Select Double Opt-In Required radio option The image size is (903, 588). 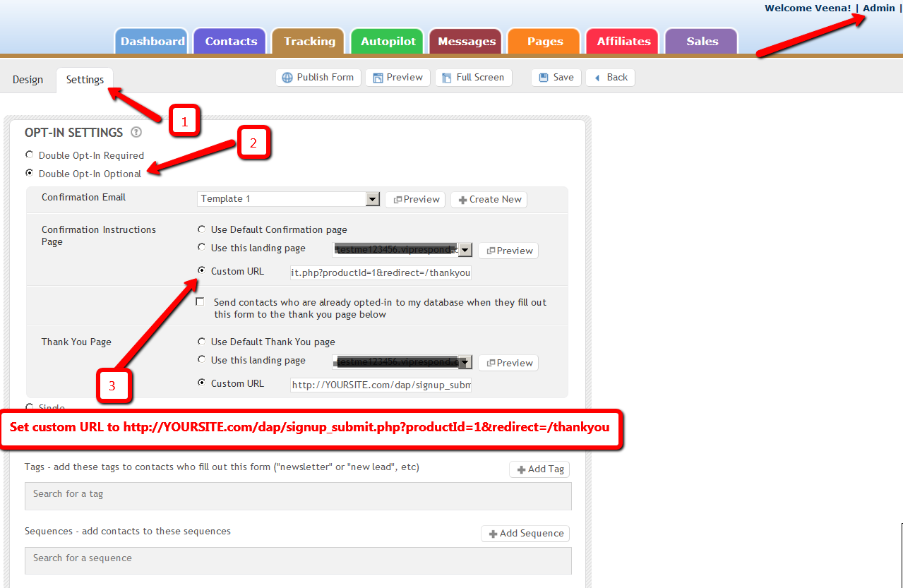[x=29, y=155]
